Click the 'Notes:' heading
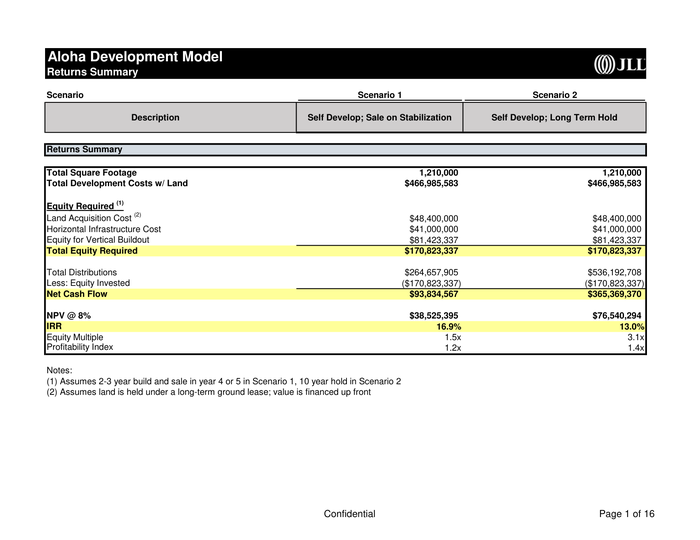Image resolution: width=700 pixels, height=540 pixels. [x=59, y=370]
